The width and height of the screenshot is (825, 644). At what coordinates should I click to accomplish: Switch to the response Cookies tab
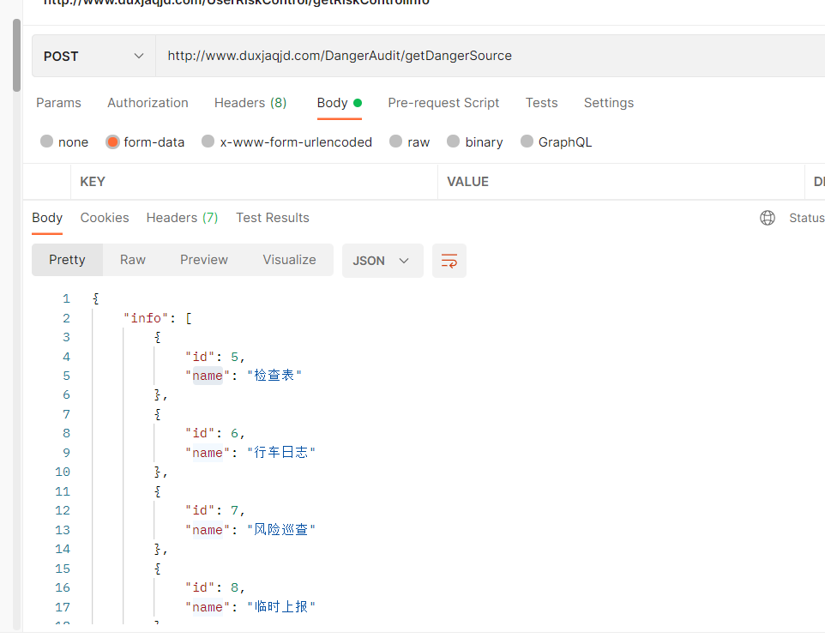click(x=105, y=218)
